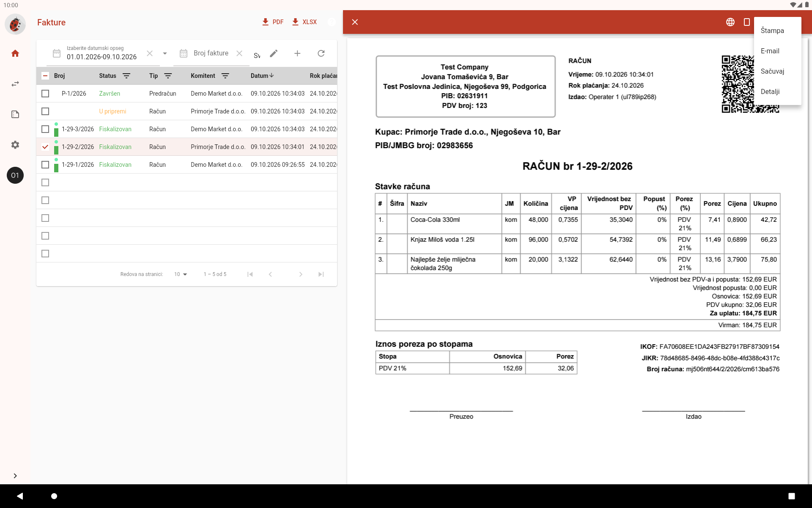Open the date range presets dropdown
Screen dimensions: 812x508
point(165,53)
